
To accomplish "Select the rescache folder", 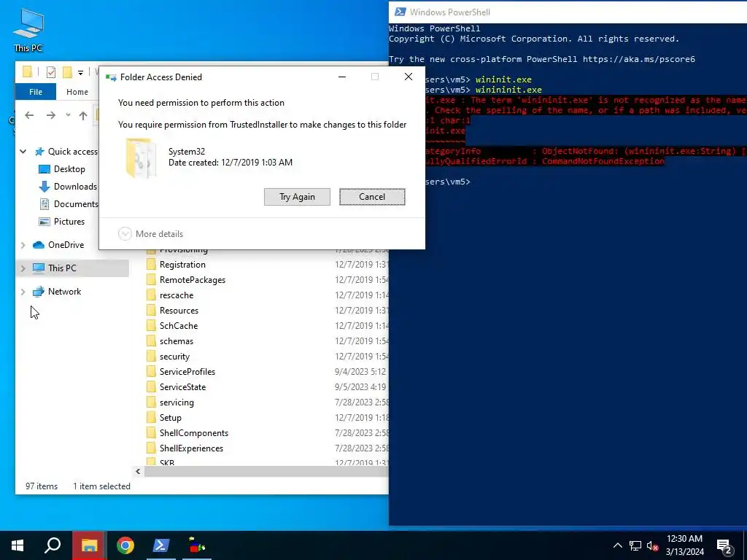I will 177,295.
